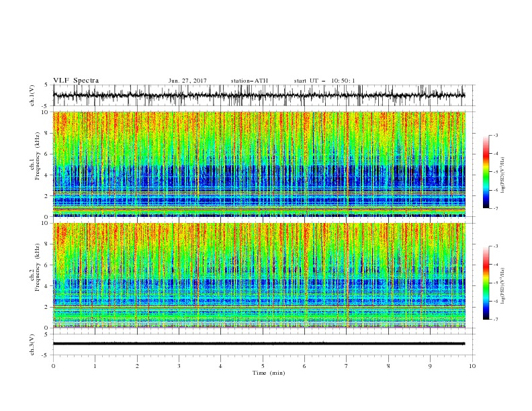
Task: Click the time axis tick label "9"
Action: pyautogui.click(x=430, y=366)
